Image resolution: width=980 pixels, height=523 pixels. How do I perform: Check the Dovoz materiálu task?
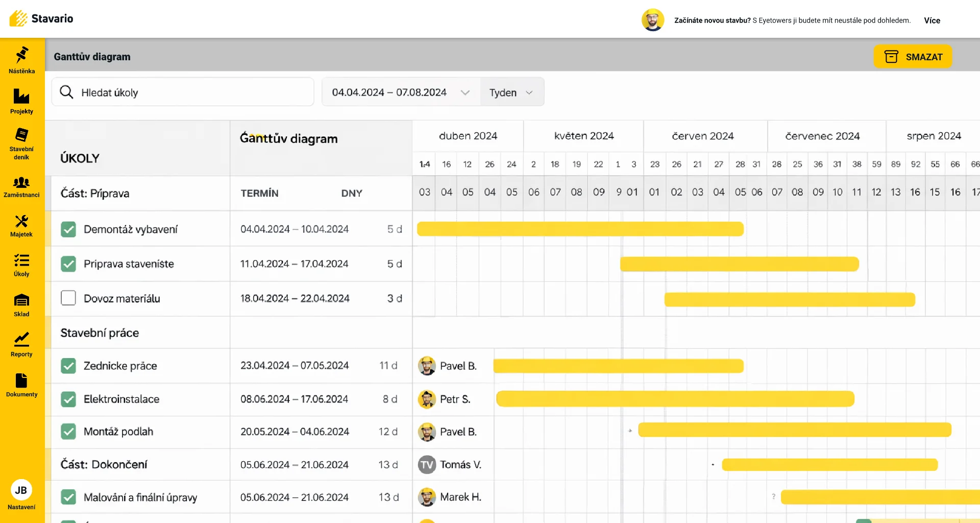click(68, 298)
